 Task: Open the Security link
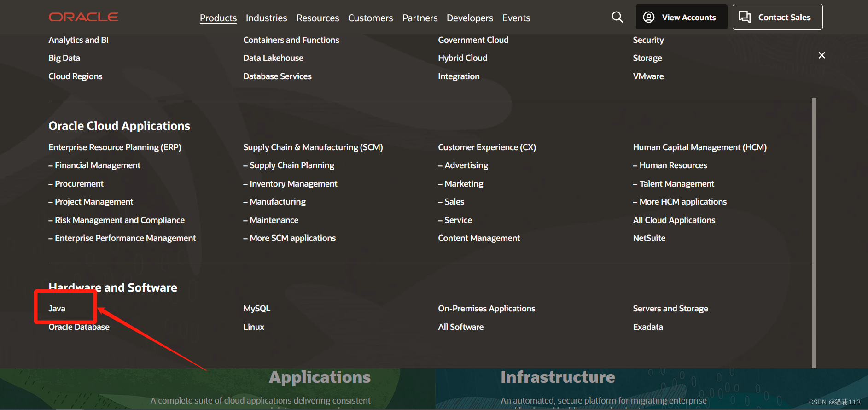[648, 40]
